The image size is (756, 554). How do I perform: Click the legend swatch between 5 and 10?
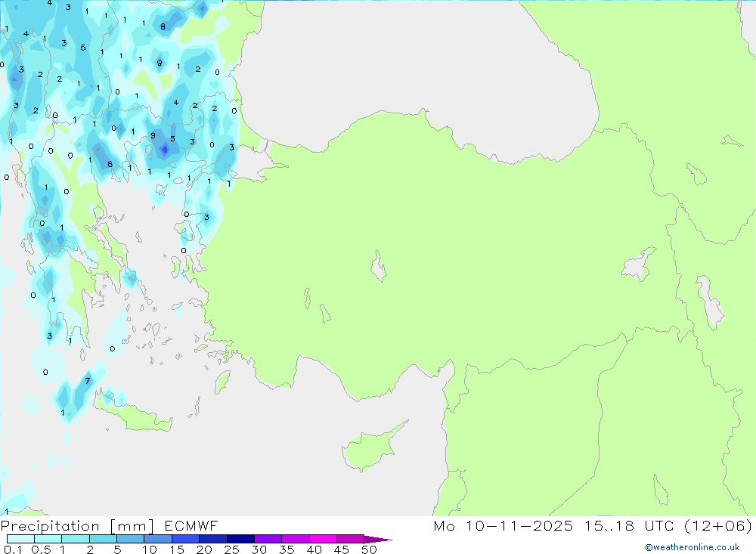coord(130,539)
